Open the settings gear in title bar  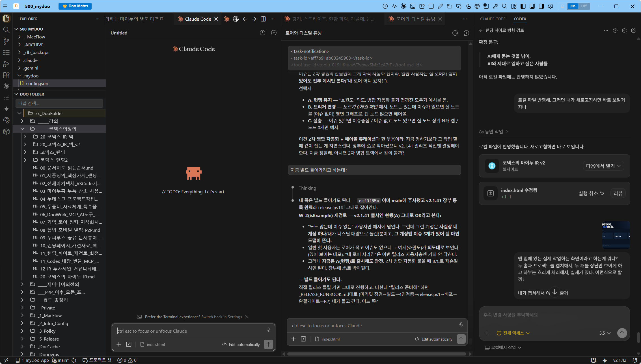[x=551, y=6]
